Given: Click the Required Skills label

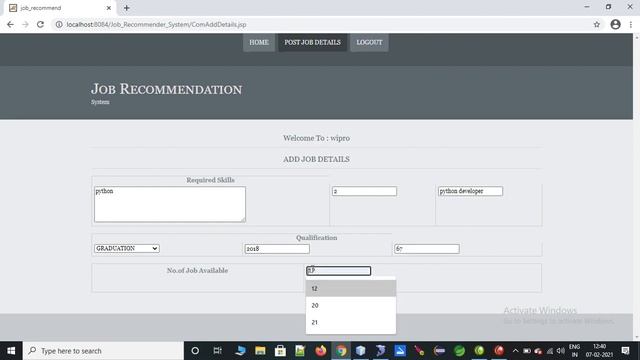Looking at the screenshot, I should (x=210, y=180).
